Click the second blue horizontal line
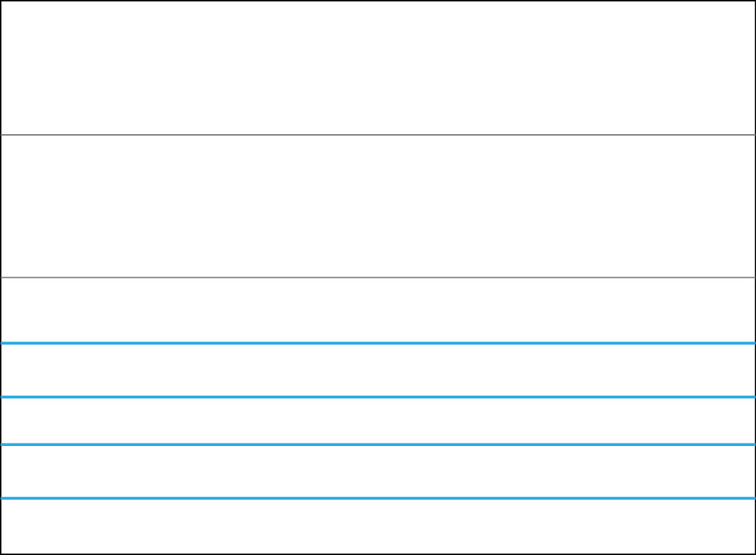Image resolution: width=756 pixels, height=555 pixels. [378, 397]
